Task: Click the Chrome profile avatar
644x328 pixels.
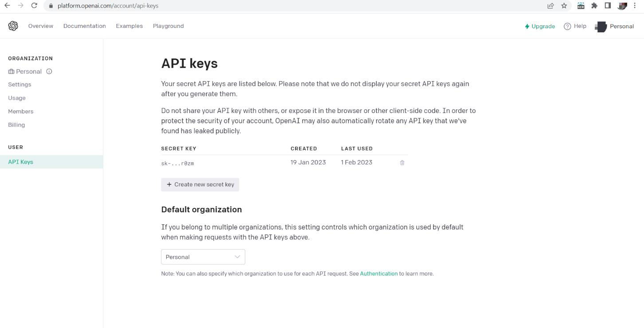Action: pos(622,6)
